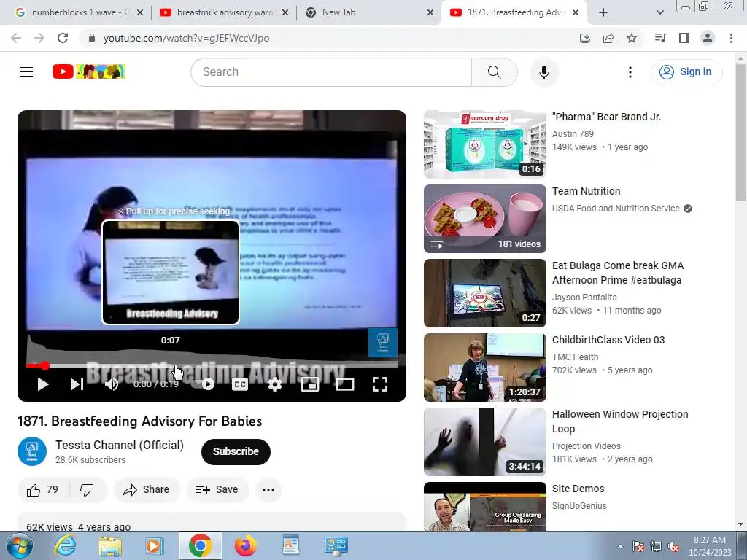Sign in to YouTube
The height and width of the screenshot is (560, 747).
686,72
